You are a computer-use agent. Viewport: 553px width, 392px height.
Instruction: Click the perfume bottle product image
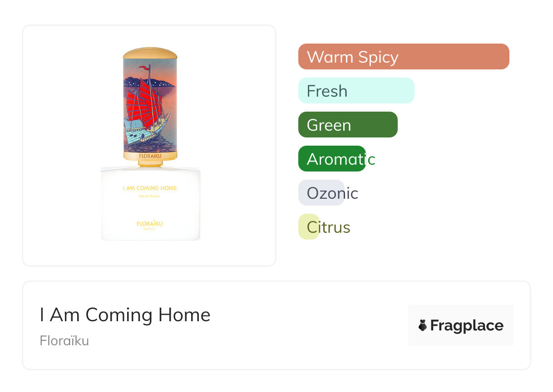[x=150, y=144]
